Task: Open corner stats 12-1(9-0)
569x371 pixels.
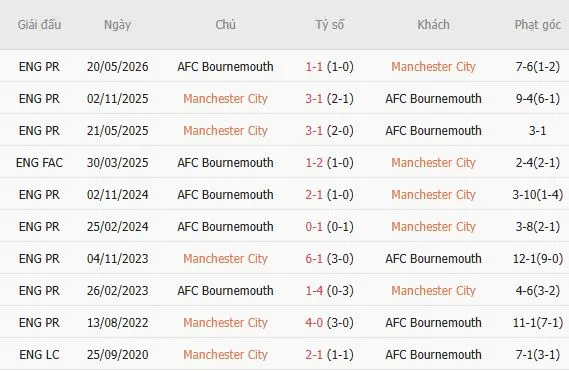Action: coord(538,258)
